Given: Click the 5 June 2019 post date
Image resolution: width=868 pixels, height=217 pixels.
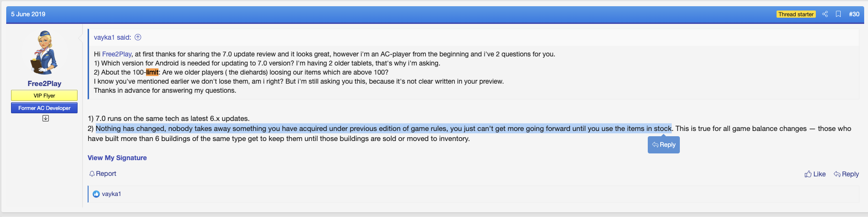Looking at the screenshot, I should tap(28, 14).
